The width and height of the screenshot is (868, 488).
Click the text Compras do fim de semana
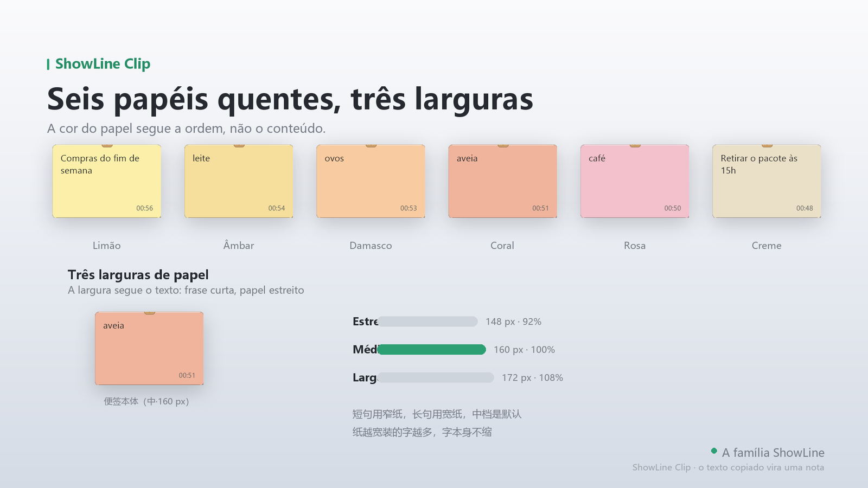tap(100, 164)
